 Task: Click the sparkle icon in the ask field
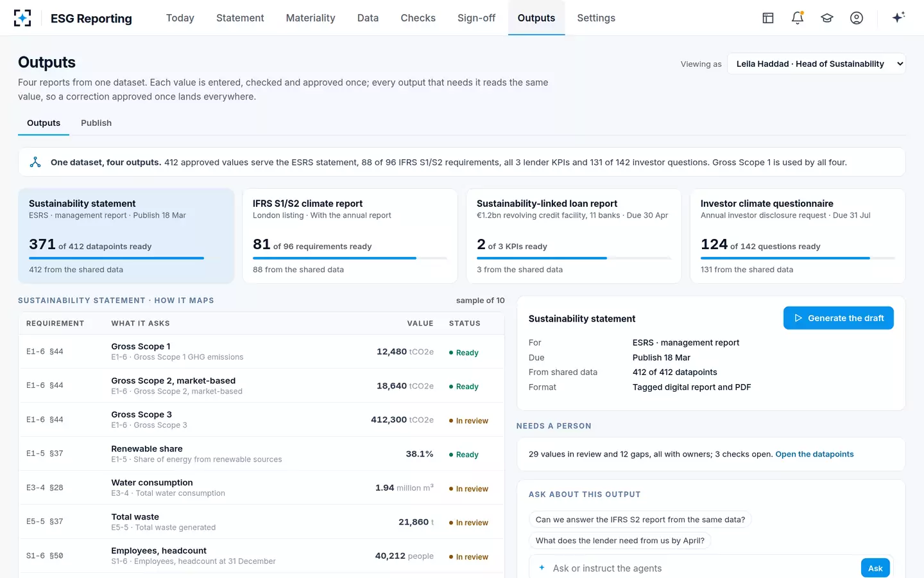[x=542, y=568]
